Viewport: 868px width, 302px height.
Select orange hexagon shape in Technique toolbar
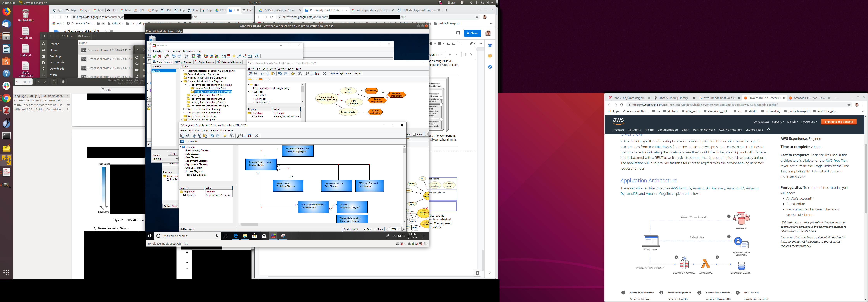[260, 79]
